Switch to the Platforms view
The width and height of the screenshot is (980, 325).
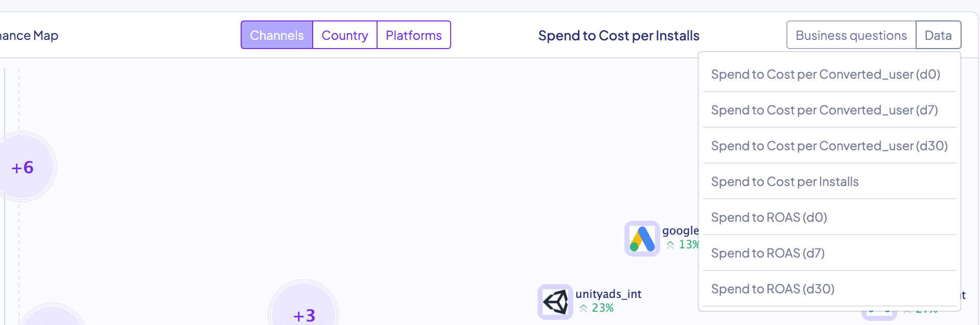click(x=413, y=35)
